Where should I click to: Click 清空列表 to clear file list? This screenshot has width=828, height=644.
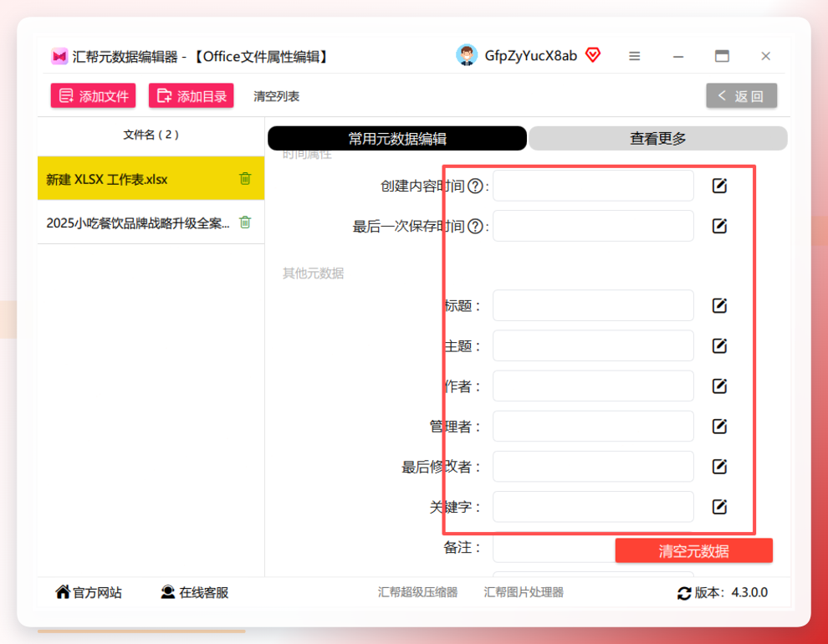(276, 96)
